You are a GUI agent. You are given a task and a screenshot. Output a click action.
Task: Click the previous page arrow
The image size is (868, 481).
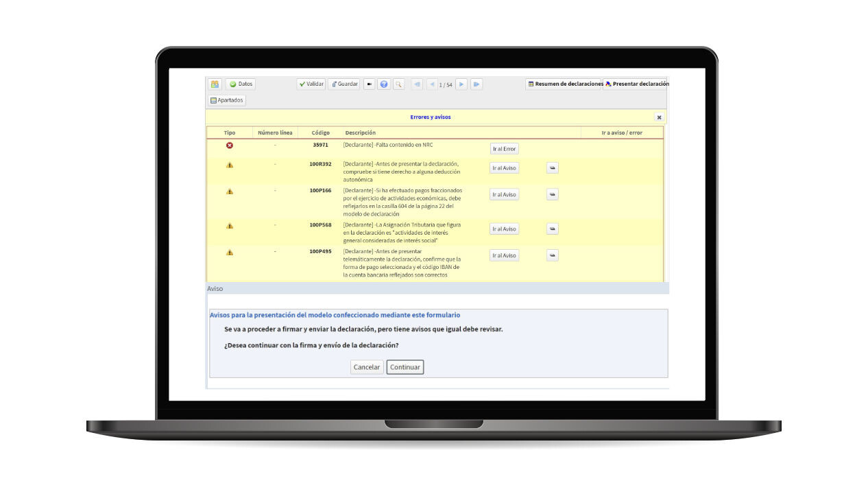click(432, 84)
